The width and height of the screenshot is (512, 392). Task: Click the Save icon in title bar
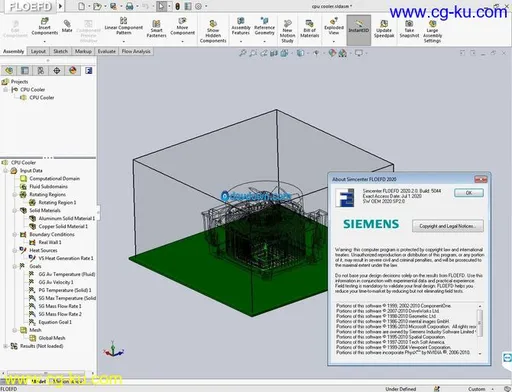click(113, 6)
